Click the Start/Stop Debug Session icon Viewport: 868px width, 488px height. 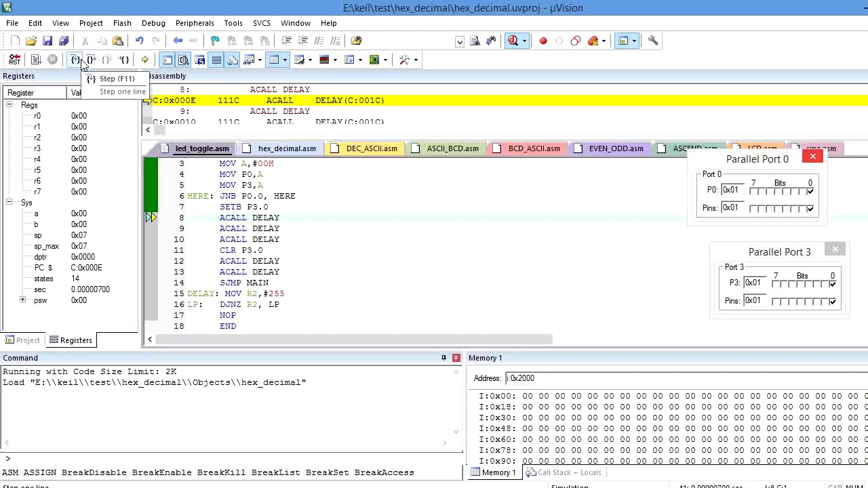(514, 41)
